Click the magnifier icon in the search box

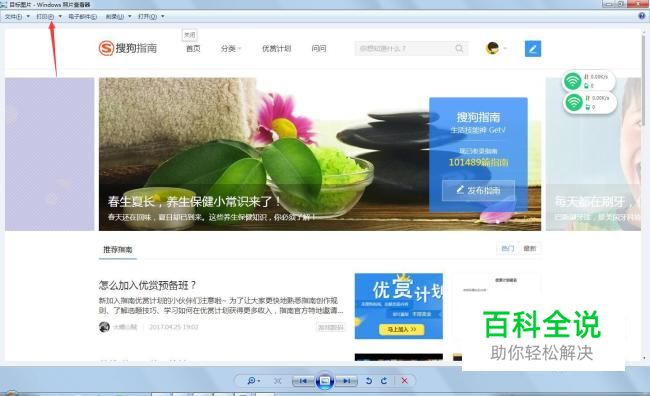tap(459, 49)
